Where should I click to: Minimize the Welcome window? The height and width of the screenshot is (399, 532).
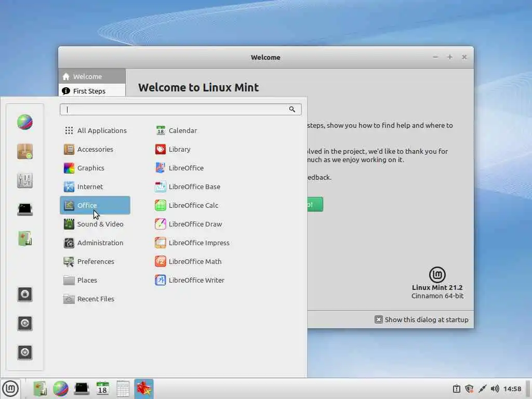435,57
